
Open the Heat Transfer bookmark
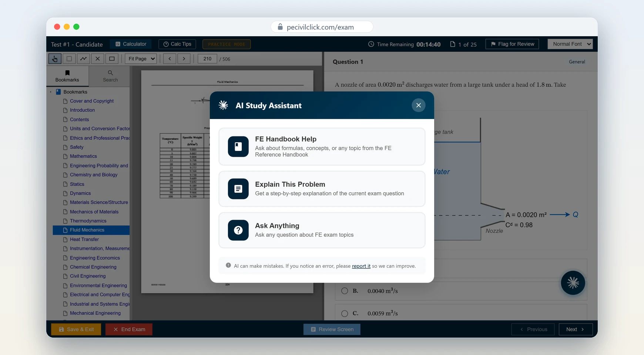pyautogui.click(x=84, y=239)
